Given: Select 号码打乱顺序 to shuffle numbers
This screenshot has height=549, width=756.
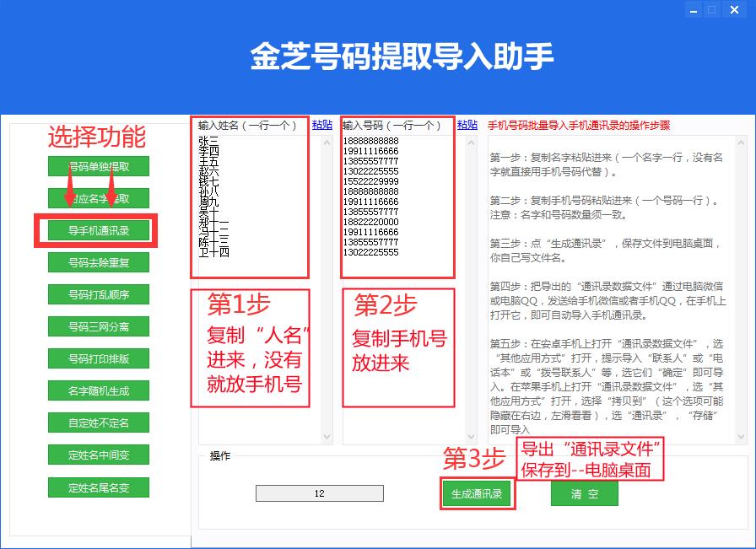Looking at the screenshot, I should tap(98, 294).
